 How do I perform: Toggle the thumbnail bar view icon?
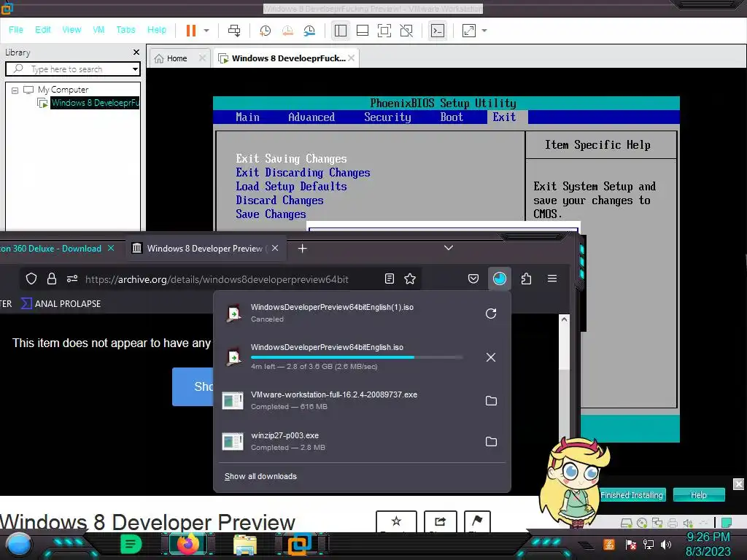363,31
